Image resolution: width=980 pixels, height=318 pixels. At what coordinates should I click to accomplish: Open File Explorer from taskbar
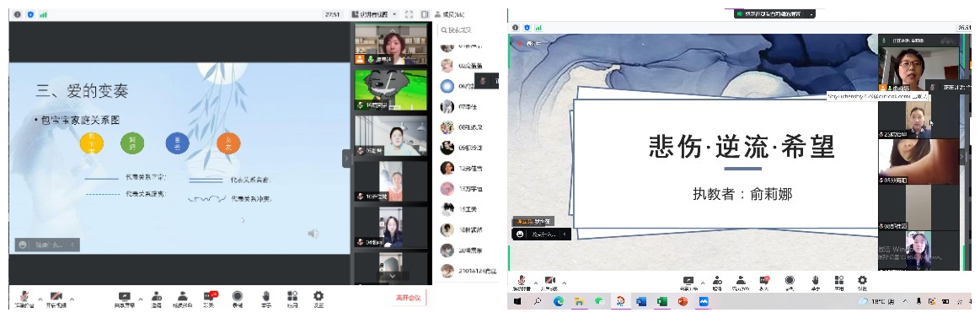[x=580, y=302]
